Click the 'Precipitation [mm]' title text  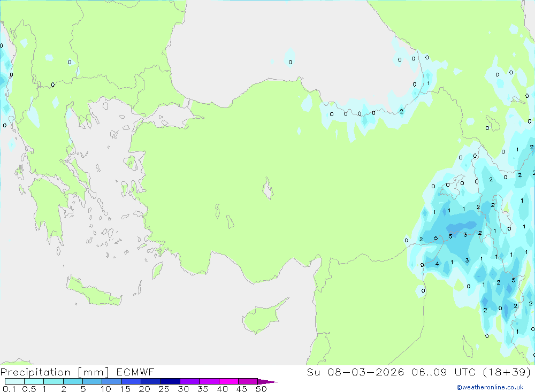[55, 372]
